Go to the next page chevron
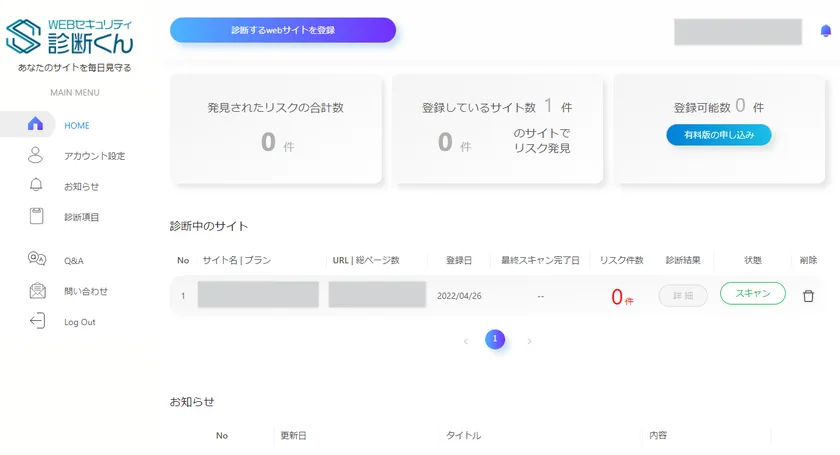This screenshot has width=840, height=455. [529, 341]
